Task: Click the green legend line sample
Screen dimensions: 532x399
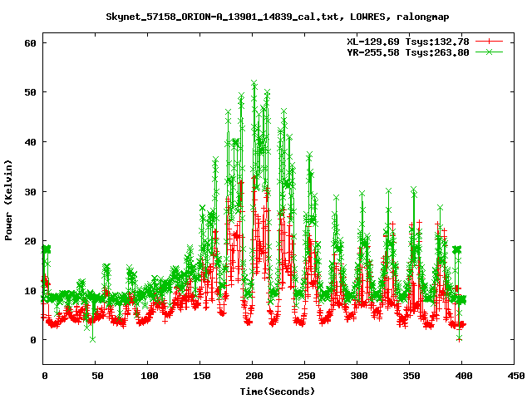Action: [x=489, y=52]
